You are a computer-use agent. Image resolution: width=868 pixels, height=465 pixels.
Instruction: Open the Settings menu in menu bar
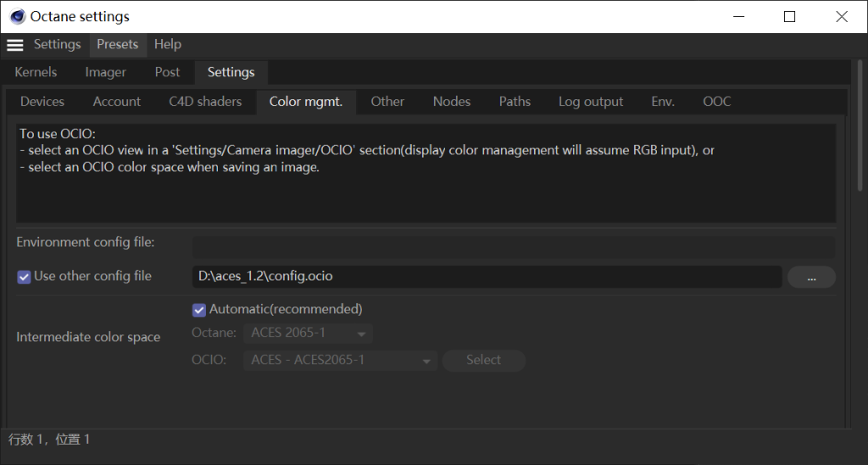(58, 44)
